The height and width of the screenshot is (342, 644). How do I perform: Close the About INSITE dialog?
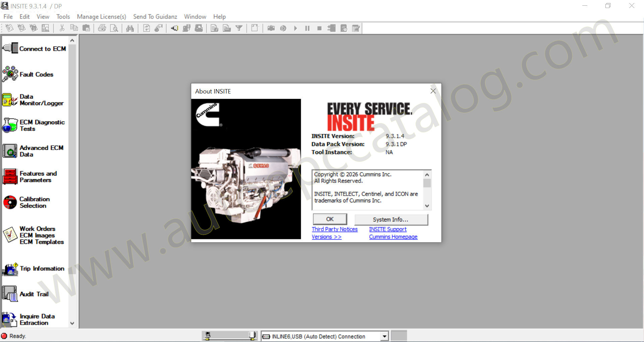pyautogui.click(x=433, y=91)
